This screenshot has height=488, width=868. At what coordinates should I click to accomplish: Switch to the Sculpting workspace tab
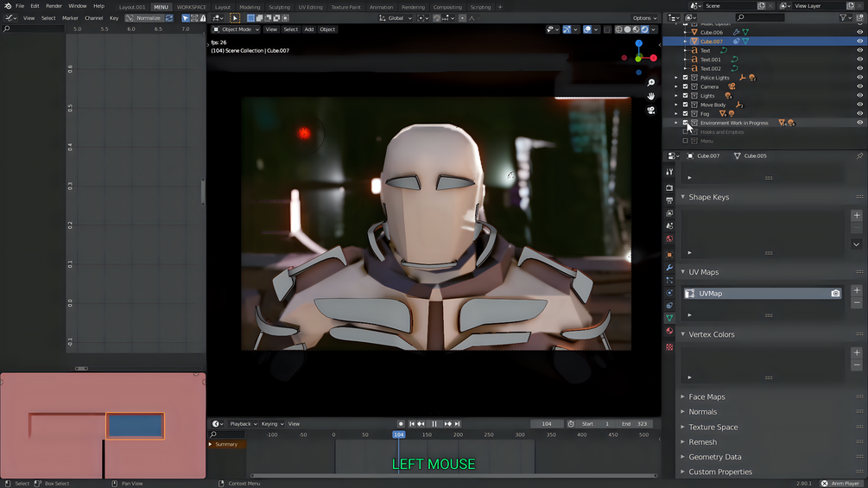279,7
